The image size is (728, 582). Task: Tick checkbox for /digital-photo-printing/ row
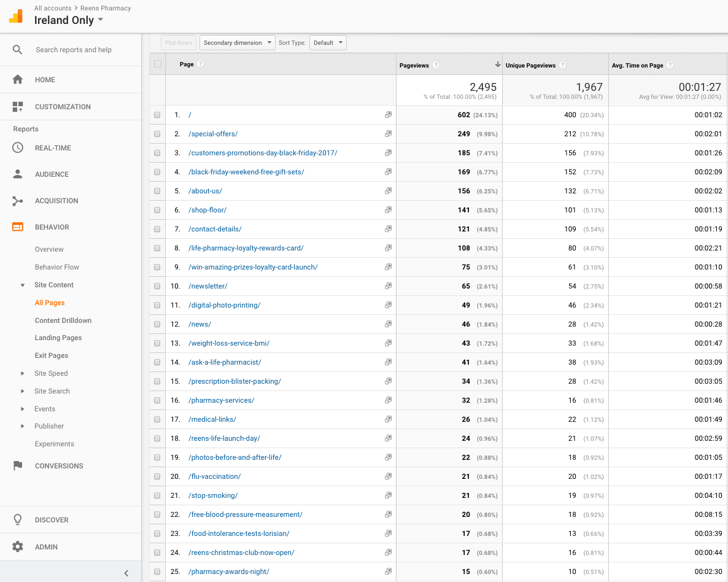pos(157,305)
